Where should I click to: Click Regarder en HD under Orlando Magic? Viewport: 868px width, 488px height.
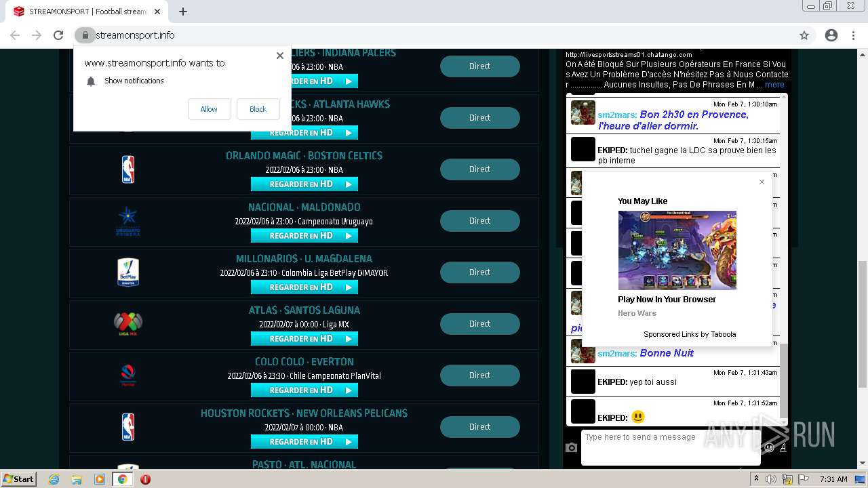click(304, 184)
